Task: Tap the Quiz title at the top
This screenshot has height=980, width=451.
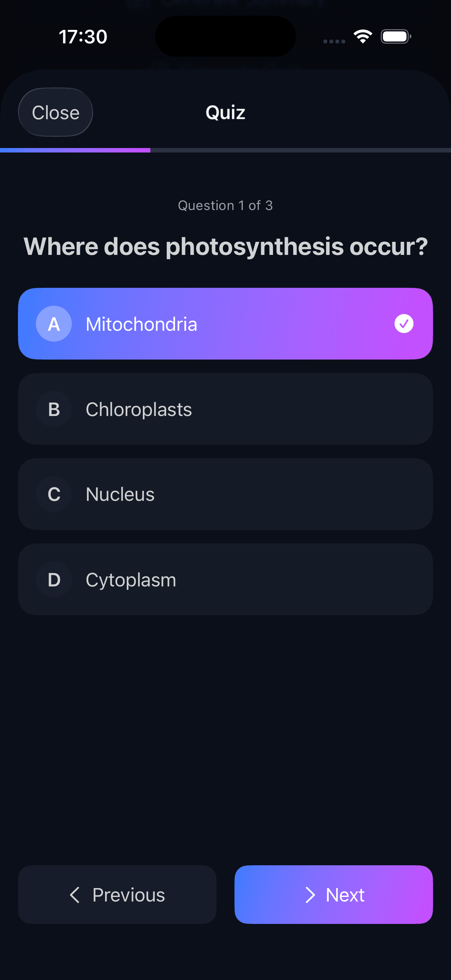Action: (x=225, y=112)
